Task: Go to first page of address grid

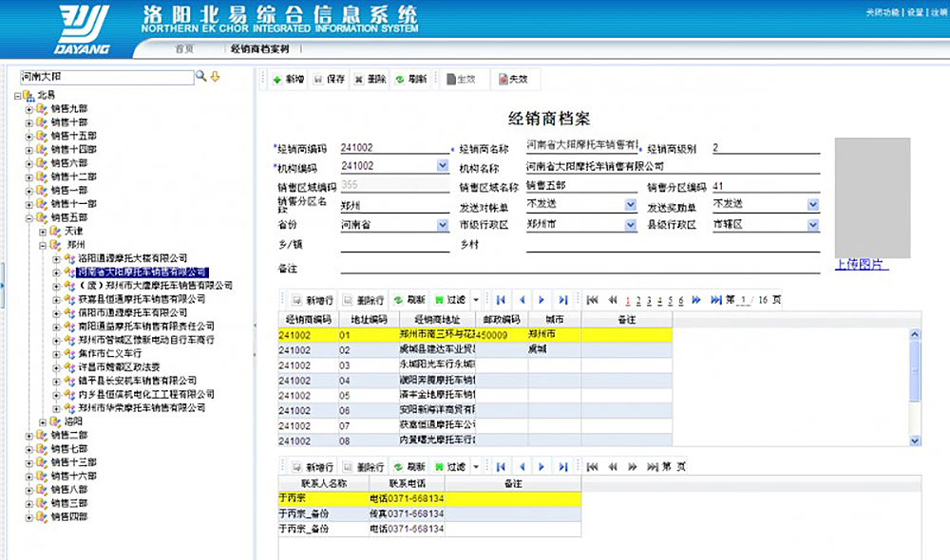Action: (593, 300)
